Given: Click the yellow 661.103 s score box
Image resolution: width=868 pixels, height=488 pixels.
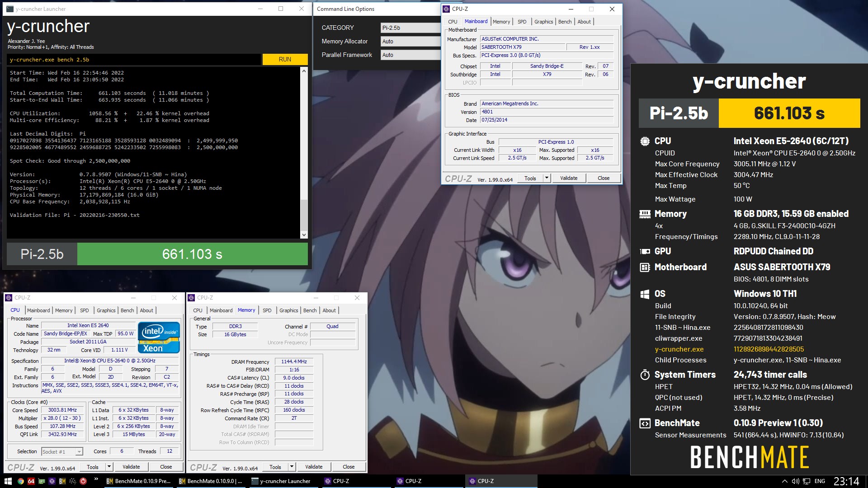Looking at the screenshot, I should (x=789, y=113).
